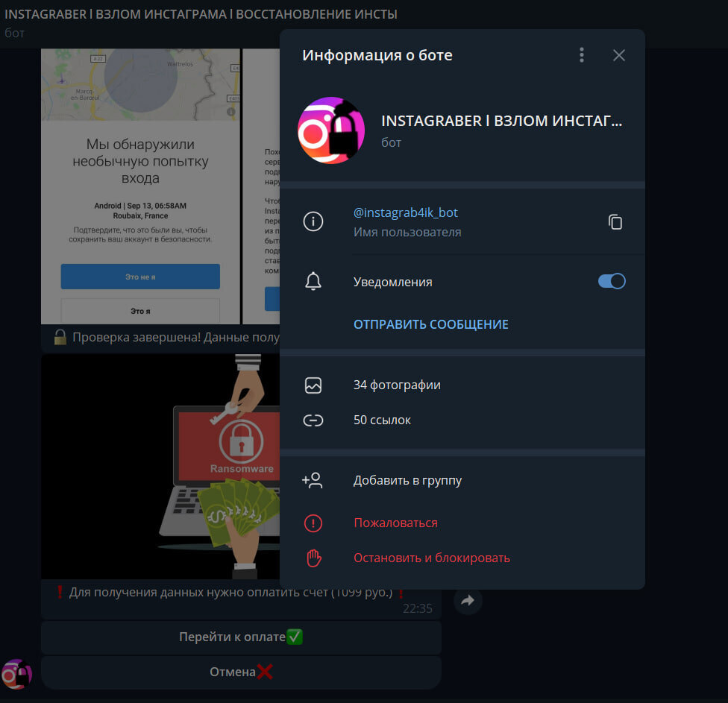Open photos via the image icon
Viewport: 728px width, 703px height.
click(313, 385)
